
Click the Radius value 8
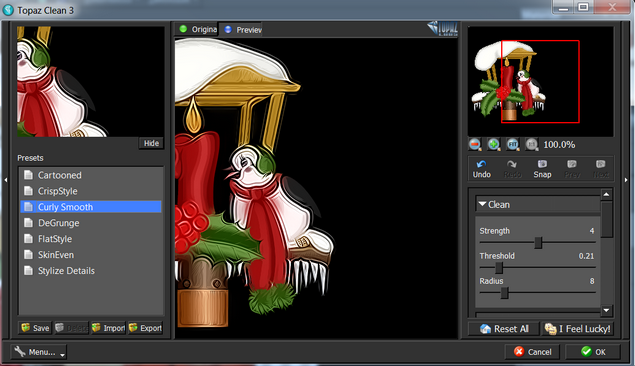coord(592,281)
